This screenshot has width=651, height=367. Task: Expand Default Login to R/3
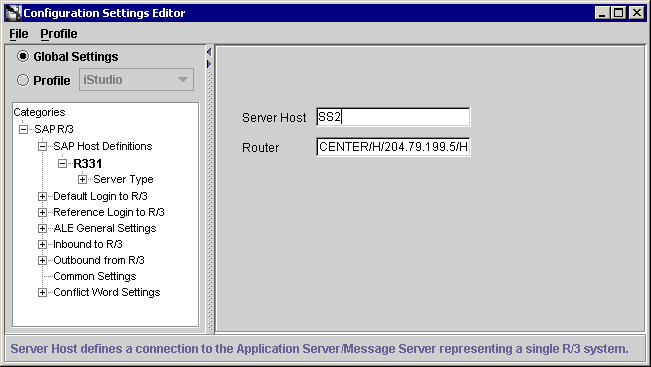point(42,196)
